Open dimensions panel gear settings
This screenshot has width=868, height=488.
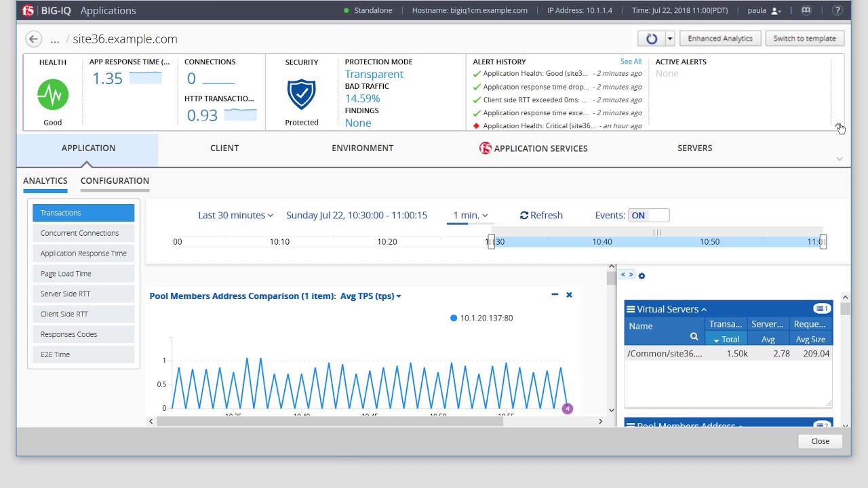[x=642, y=276]
